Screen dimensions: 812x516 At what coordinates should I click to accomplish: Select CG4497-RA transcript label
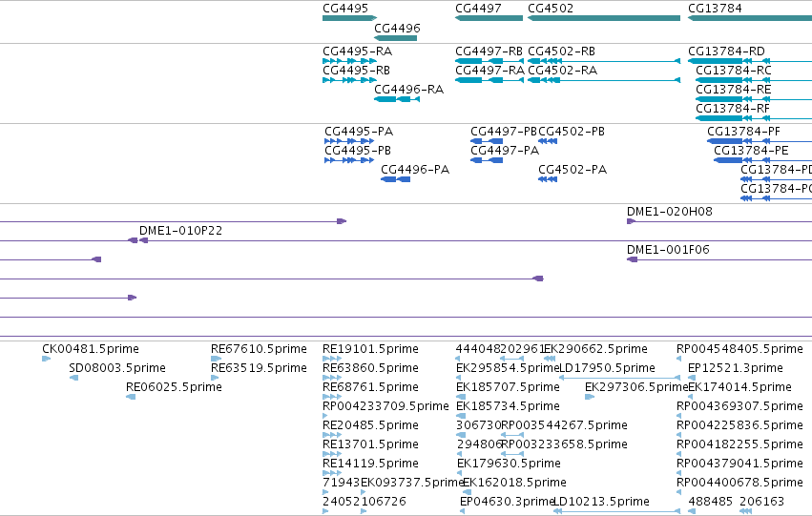click(x=489, y=71)
